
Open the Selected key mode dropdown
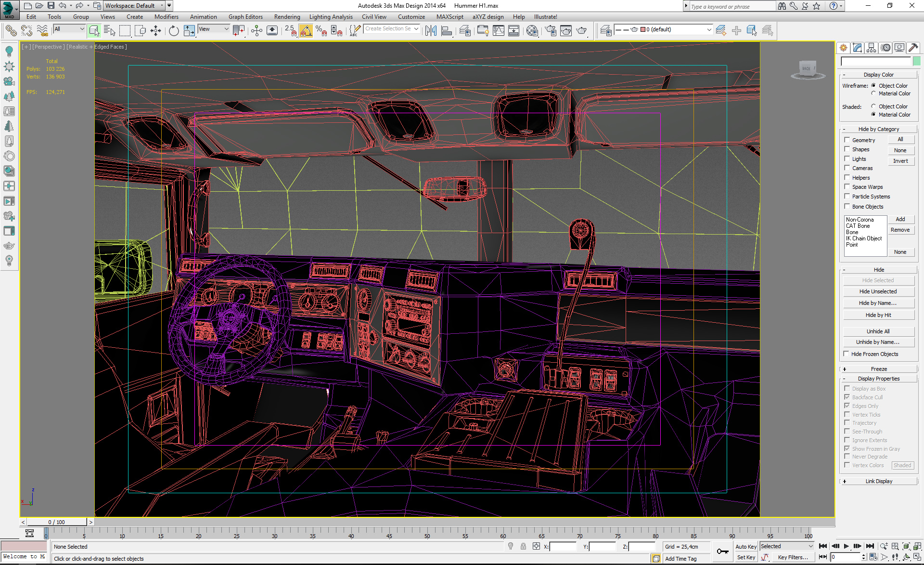[787, 546]
